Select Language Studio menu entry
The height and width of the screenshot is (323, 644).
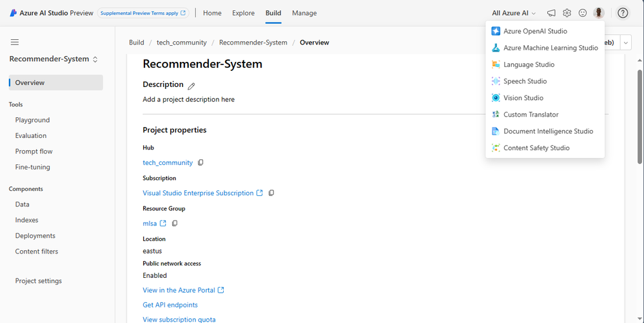545,64
